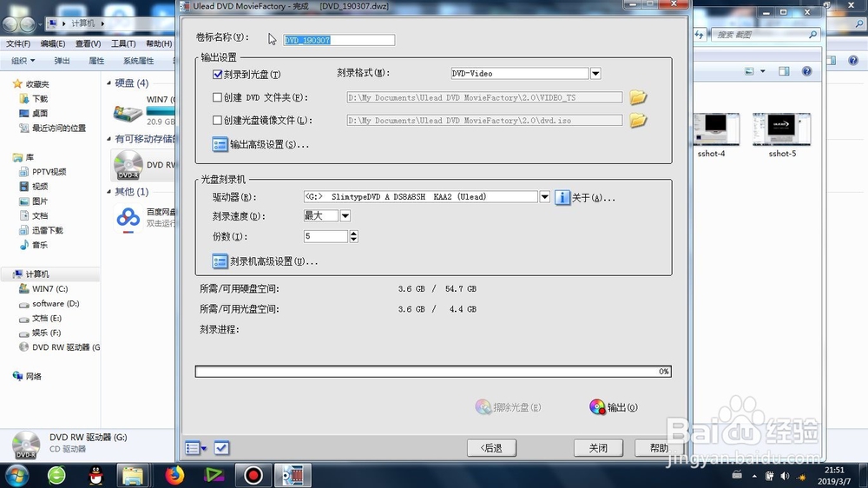The height and width of the screenshot is (488, 868).
Task: Open the QQ penguin taskbar icon
Action: coord(95,475)
